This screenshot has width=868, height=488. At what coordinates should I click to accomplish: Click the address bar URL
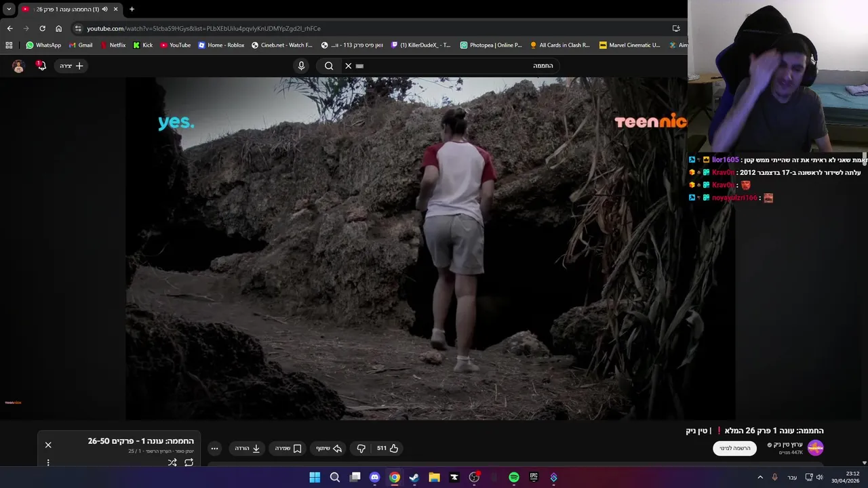pos(203,28)
